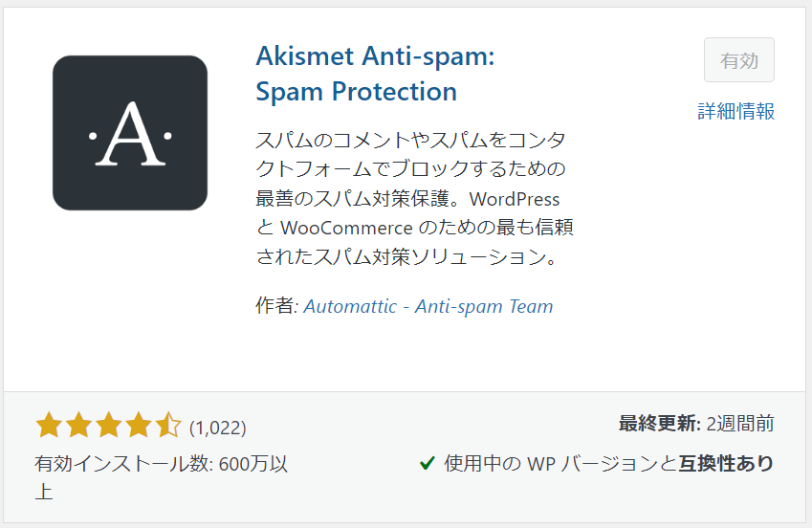The height and width of the screenshot is (528, 812).
Task: Click the 2週間前 update time text
Action: [740, 424]
